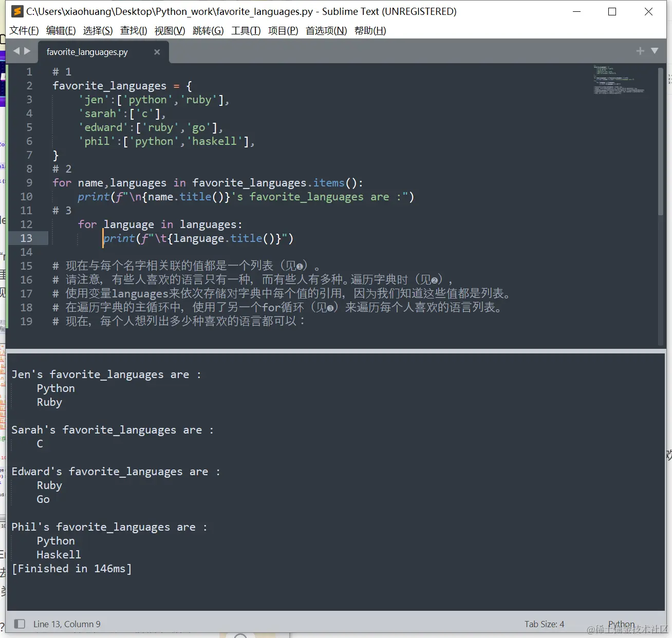672x638 pixels.
Task: Toggle the side bar via the status bar icon
Action: coord(20,624)
